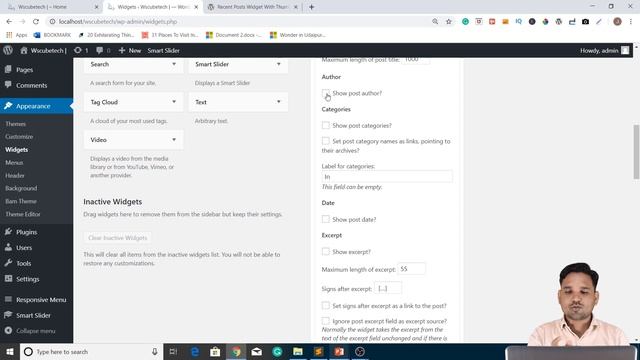The width and height of the screenshot is (640, 360).
Task: Check ignore post excerpt field option
Action: (x=325, y=321)
